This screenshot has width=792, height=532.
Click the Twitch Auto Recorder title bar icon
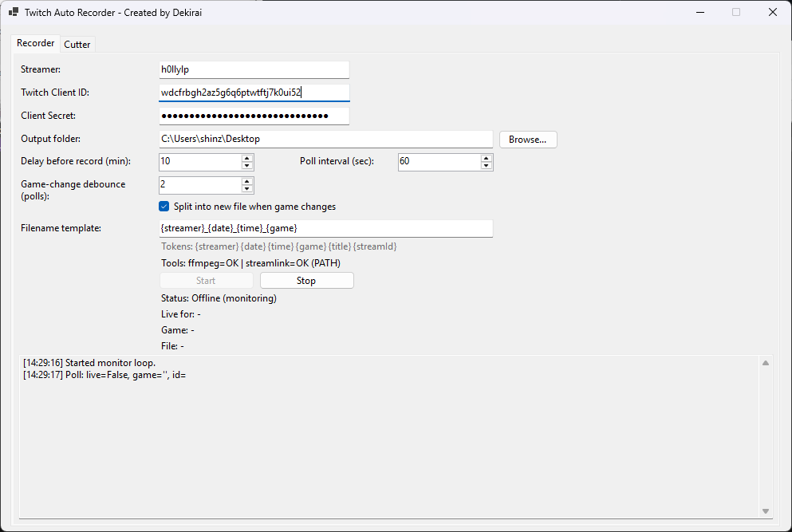(14, 12)
